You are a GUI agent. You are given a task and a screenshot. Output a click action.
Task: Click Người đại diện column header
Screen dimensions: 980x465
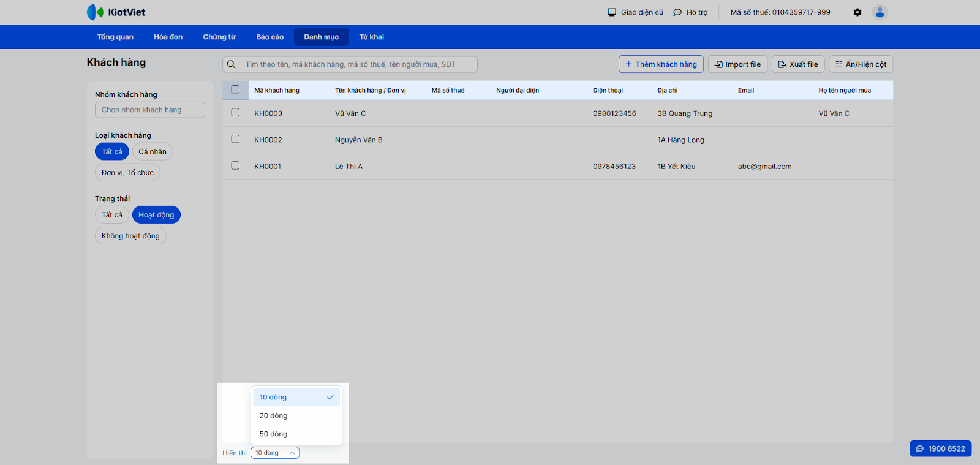(x=518, y=90)
